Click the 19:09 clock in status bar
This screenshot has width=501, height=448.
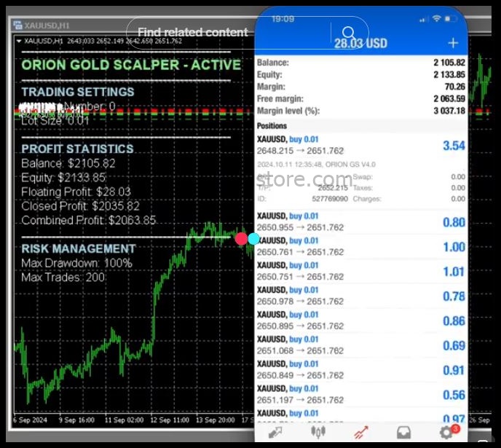pos(283,19)
